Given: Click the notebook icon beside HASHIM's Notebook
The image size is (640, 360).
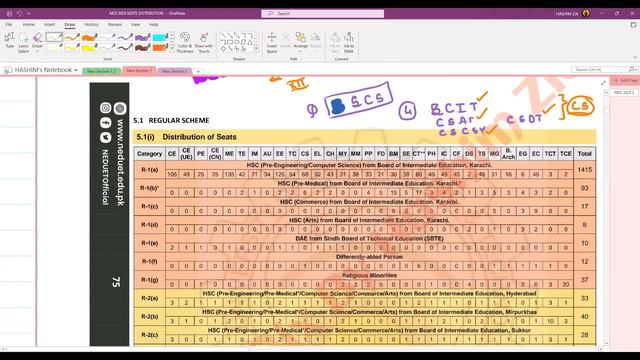Looking at the screenshot, I should tap(8, 70).
